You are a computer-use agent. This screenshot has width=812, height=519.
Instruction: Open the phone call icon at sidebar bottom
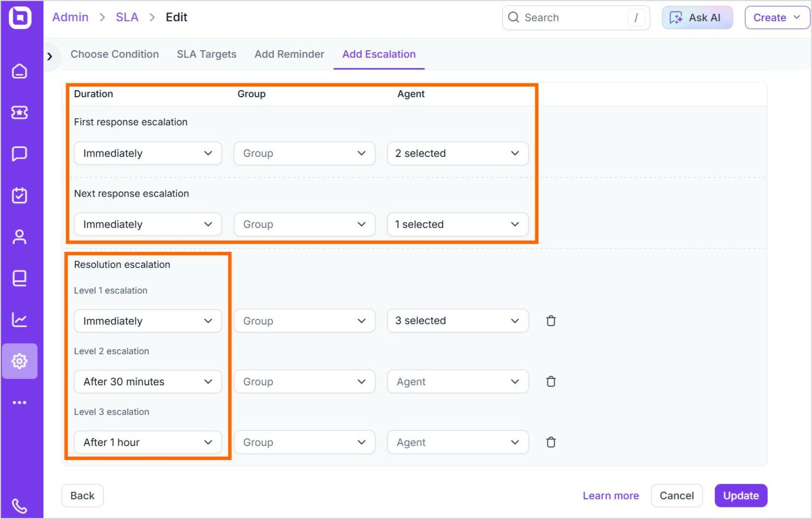(20, 506)
